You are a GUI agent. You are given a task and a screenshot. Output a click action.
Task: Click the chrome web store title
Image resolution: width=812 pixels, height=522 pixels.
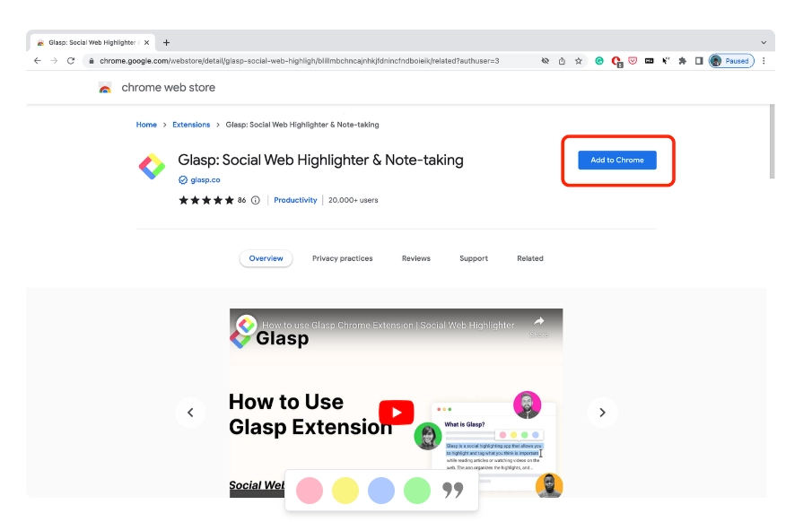pos(169,88)
